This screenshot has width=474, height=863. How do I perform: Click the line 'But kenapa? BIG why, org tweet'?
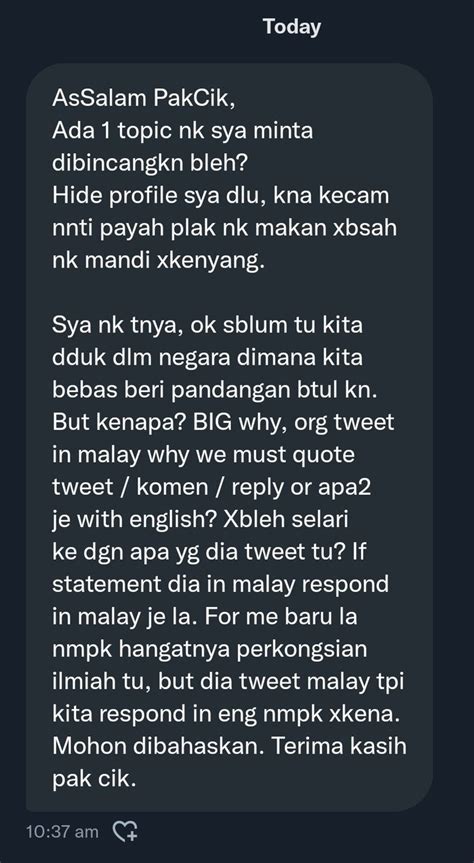(x=224, y=423)
